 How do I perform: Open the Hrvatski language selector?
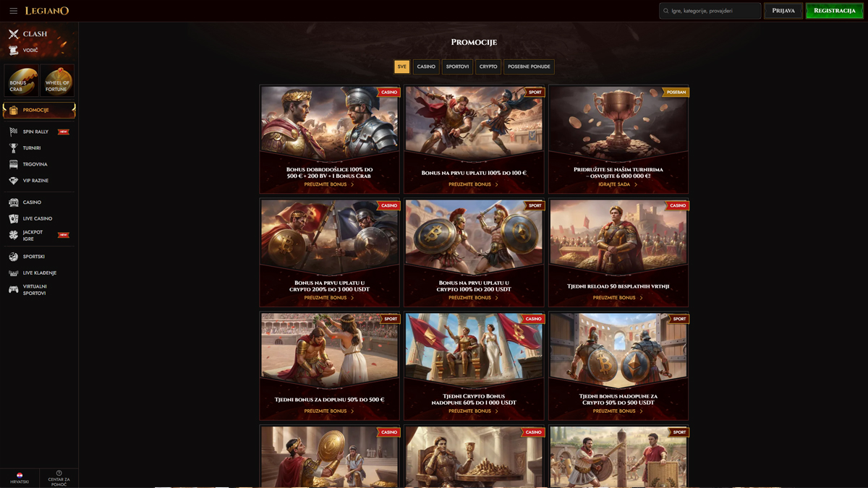pyautogui.click(x=20, y=478)
